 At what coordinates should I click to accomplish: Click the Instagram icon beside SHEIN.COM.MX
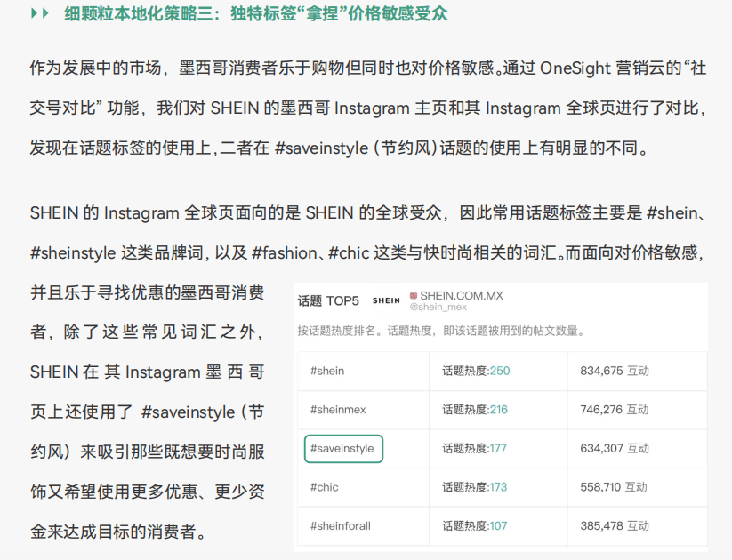point(414,295)
